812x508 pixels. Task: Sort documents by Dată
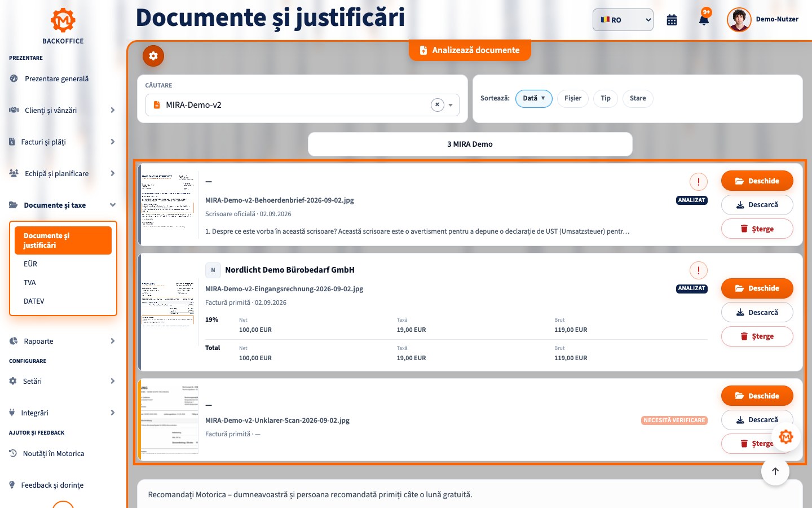(533, 98)
